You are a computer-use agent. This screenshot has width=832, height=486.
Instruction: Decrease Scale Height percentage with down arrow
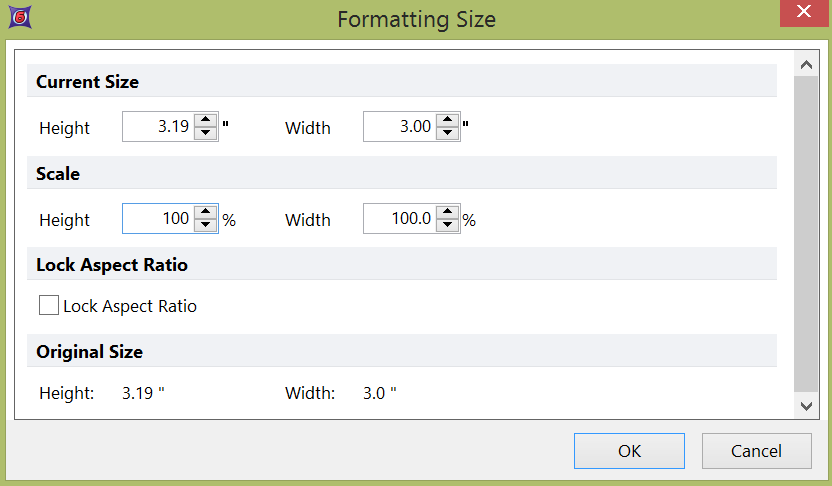pyautogui.click(x=206, y=225)
